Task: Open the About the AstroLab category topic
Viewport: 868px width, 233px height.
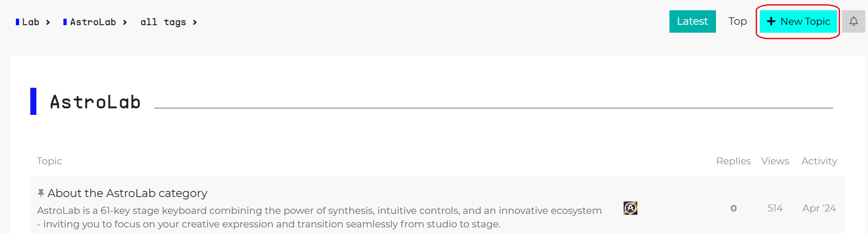Action: pyautogui.click(x=127, y=193)
